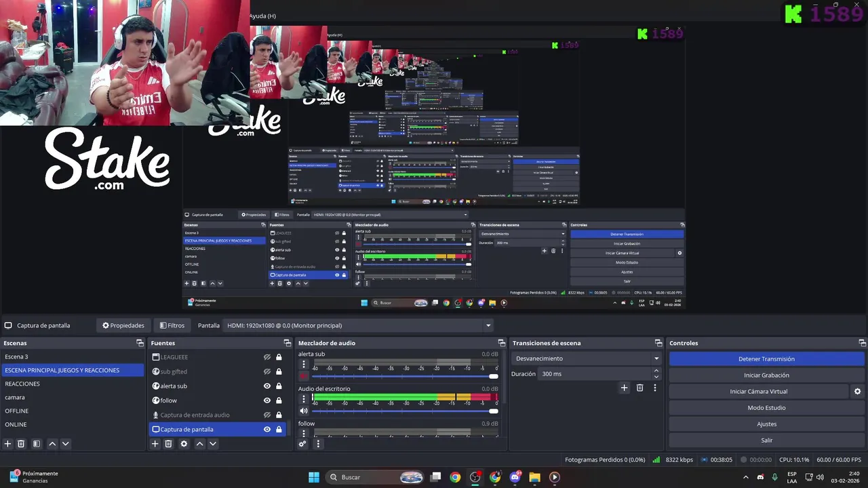This screenshot has width=868, height=488.
Task: Open Discord from the taskbar
Action: coord(515,477)
